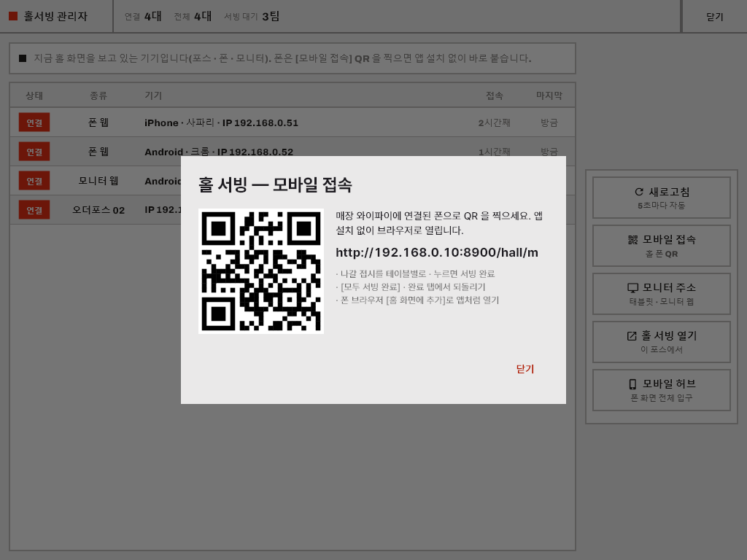Screen dimensions: 747x560
Task: Click the phone icon in 모바일 허브 button
Action: [x=632, y=384]
